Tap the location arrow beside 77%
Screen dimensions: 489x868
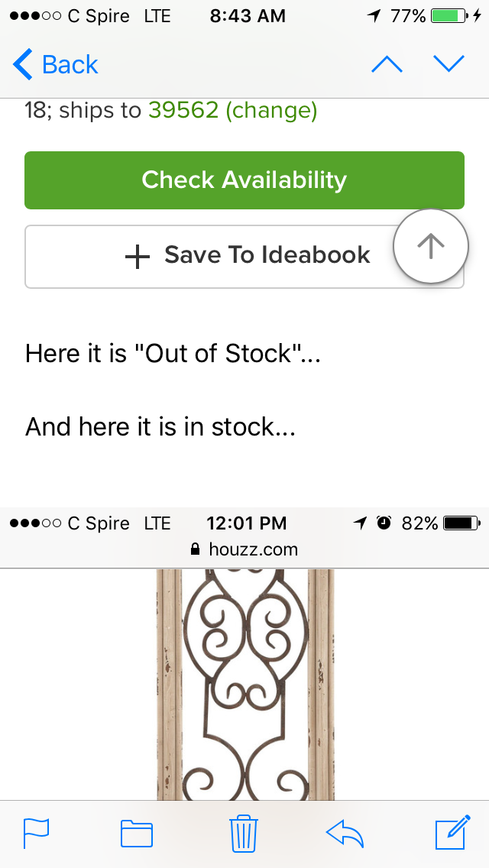coord(374,16)
